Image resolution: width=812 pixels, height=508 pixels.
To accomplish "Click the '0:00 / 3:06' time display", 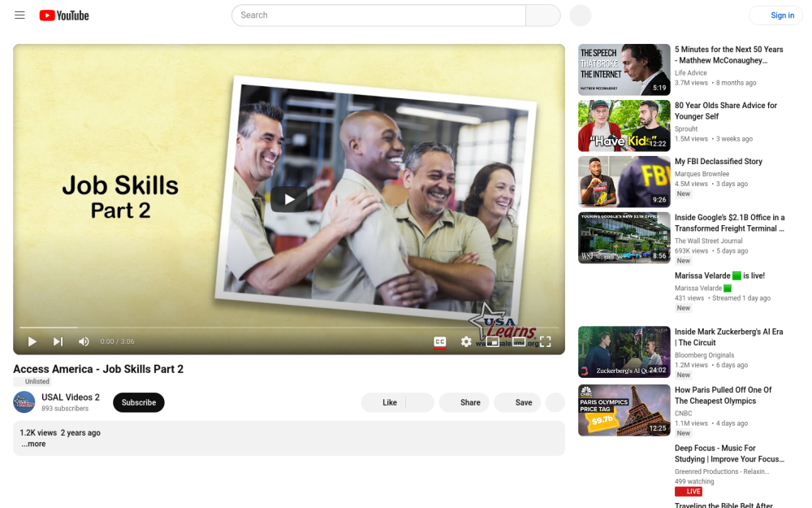I will click(x=117, y=341).
